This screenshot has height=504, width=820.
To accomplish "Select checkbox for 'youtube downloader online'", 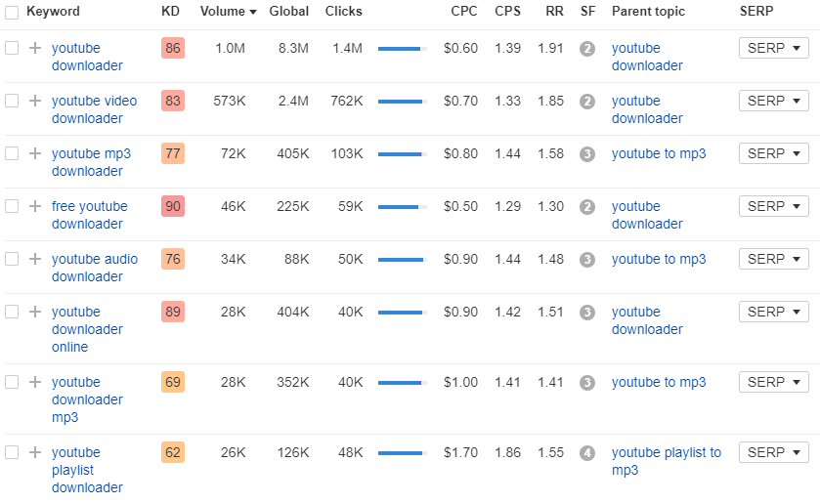I will [12, 312].
